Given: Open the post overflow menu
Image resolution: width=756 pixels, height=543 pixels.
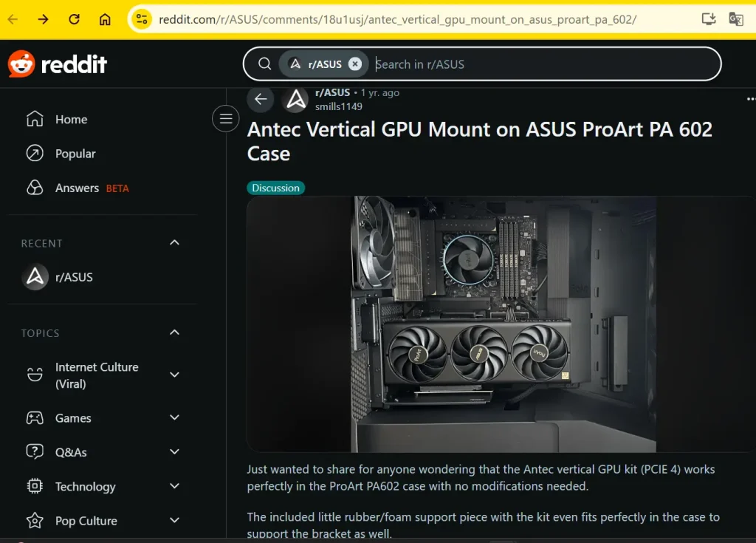Looking at the screenshot, I should (x=750, y=99).
